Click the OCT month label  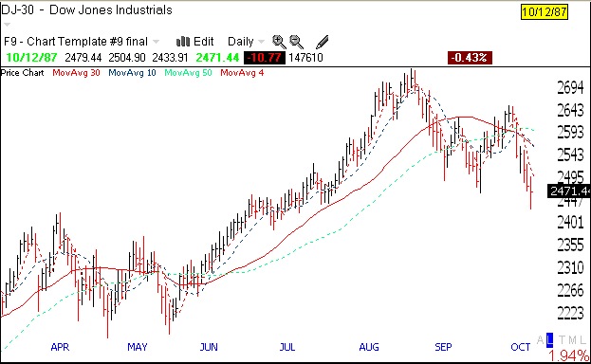point(521,347)
